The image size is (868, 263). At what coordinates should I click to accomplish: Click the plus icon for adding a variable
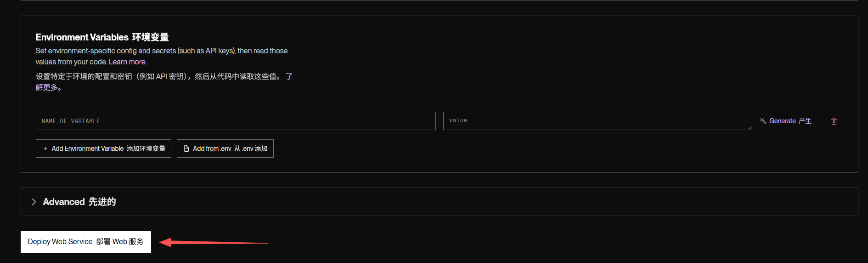coord(45,149)
